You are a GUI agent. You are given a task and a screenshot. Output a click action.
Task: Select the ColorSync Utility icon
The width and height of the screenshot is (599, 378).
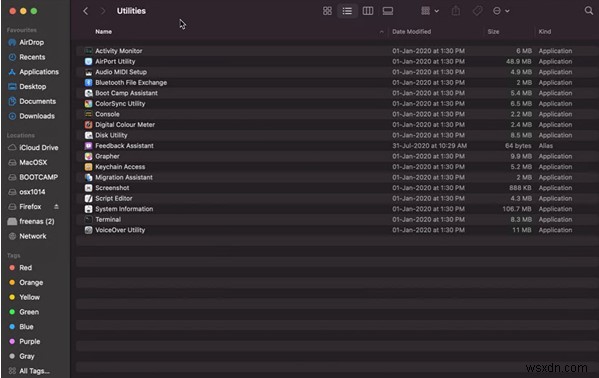point(88,104)
